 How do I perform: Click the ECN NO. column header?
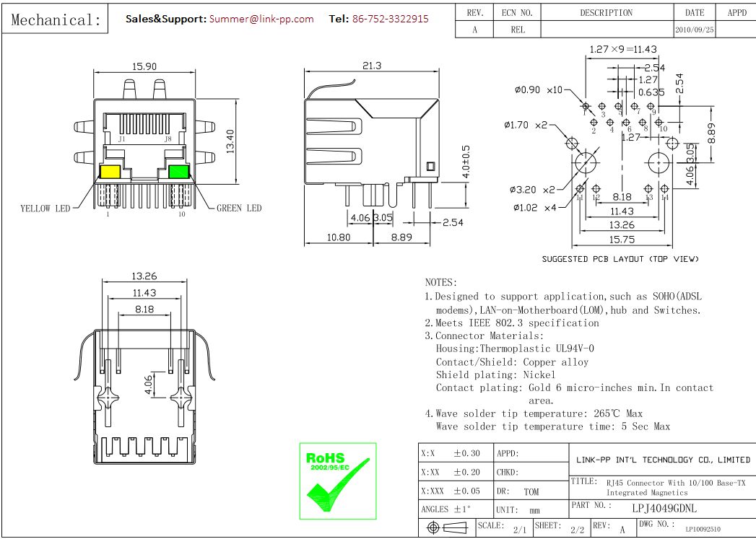517,13
